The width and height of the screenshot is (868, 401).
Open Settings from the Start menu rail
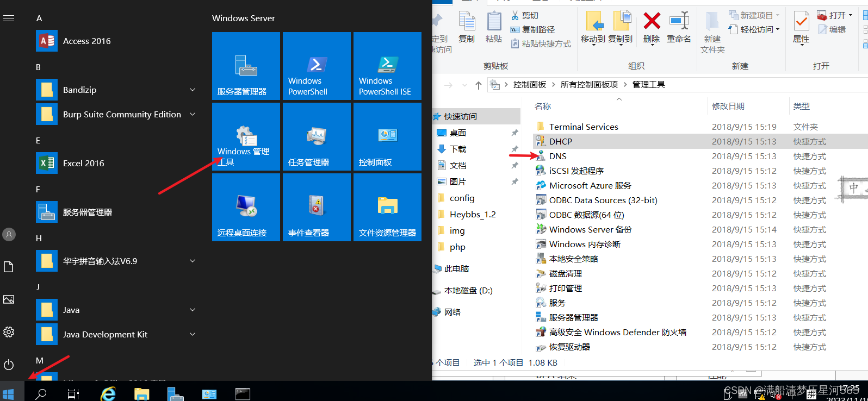(x=9, y=332)
